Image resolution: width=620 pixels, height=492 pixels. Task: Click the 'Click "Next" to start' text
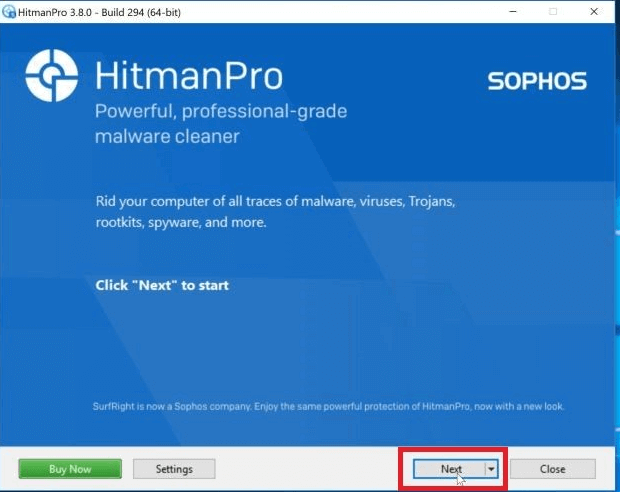pos(162,285)
